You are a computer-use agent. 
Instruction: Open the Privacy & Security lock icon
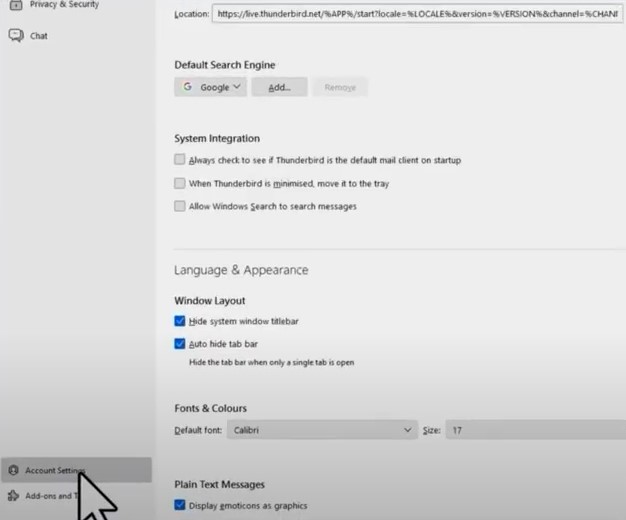[16, 4]
